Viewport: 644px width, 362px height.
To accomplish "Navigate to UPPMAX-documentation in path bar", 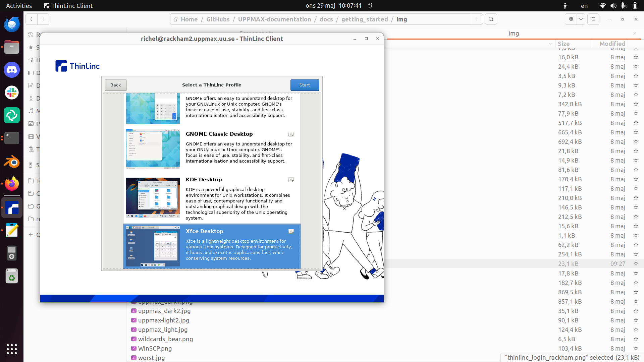I will pyautogui.click(x=274, y=19).
